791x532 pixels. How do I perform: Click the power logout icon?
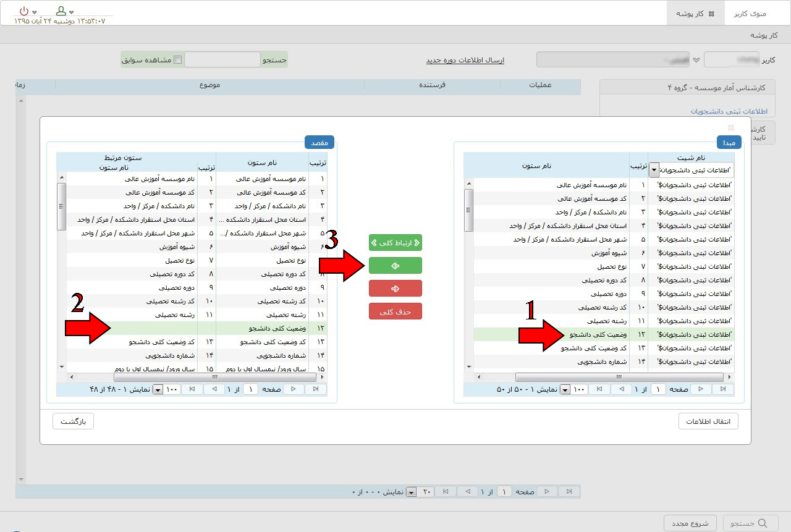click(x=24, y=11)
